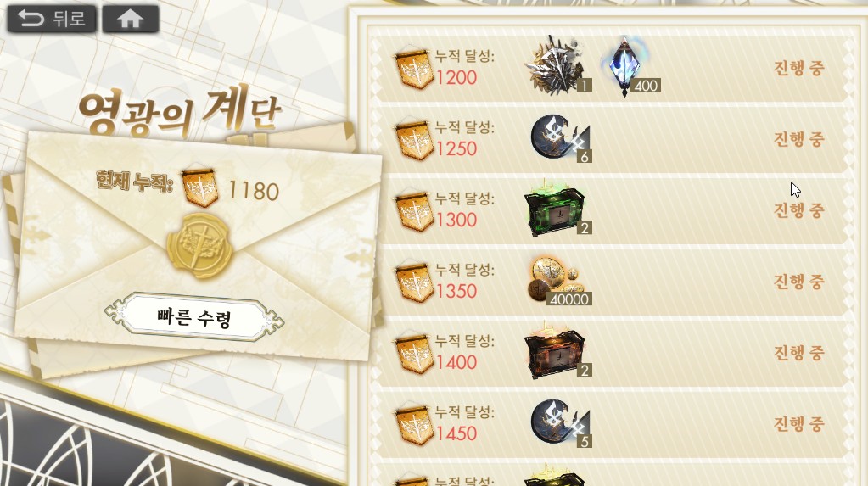
Task: Select the gold coins reward showing 40000
Action: click(558, 281)
